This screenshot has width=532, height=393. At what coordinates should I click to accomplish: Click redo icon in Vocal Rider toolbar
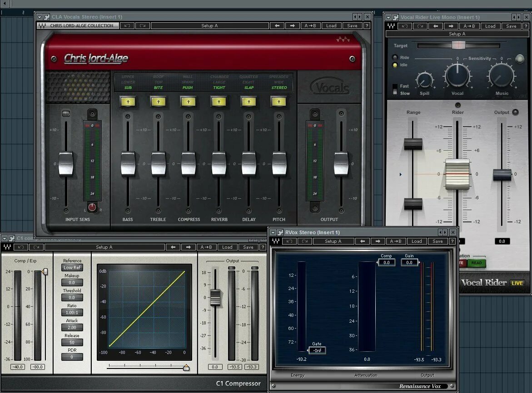point(420,26)
